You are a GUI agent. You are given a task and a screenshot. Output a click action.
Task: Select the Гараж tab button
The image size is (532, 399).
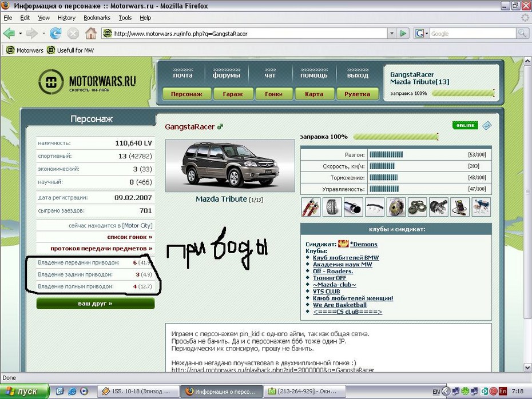click(x=233, y=94)
